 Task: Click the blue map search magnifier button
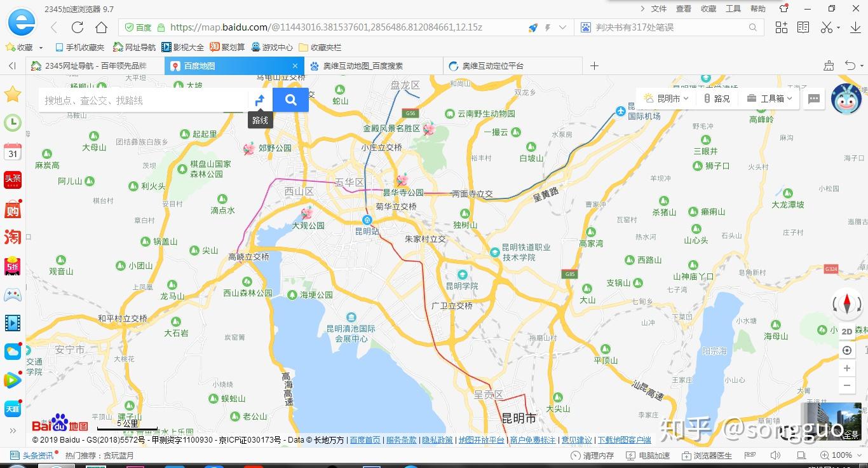(291, 100)
